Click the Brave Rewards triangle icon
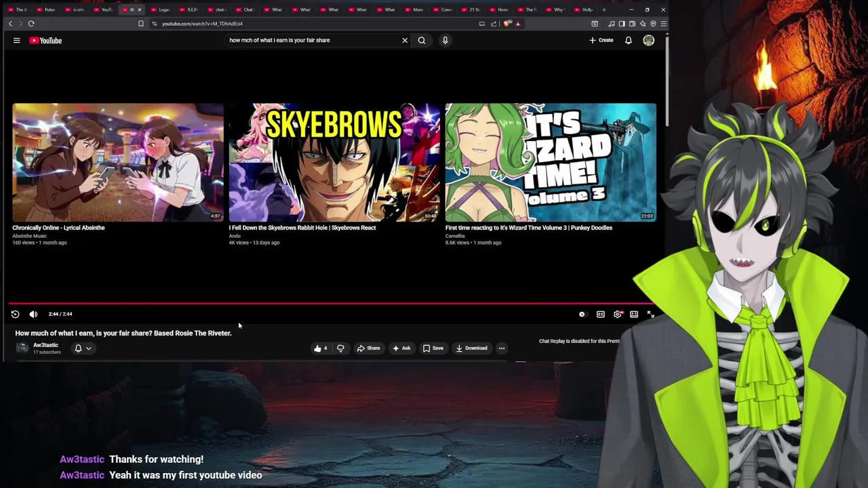This screenshot has height=488, width=868. (518, 24)
